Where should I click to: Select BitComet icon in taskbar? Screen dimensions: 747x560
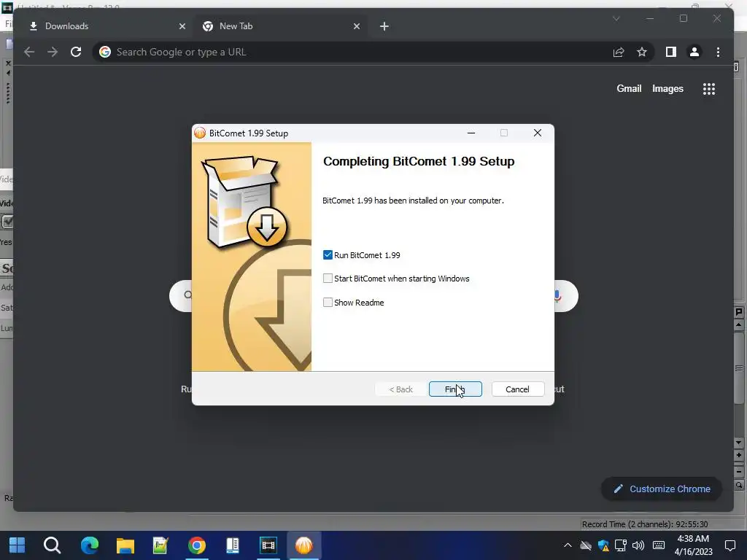coord(304,545)
